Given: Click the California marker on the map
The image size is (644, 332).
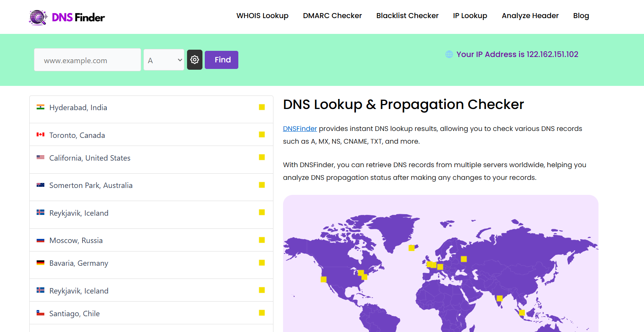Looking at the screenshot, I should (x=324, y=279).
